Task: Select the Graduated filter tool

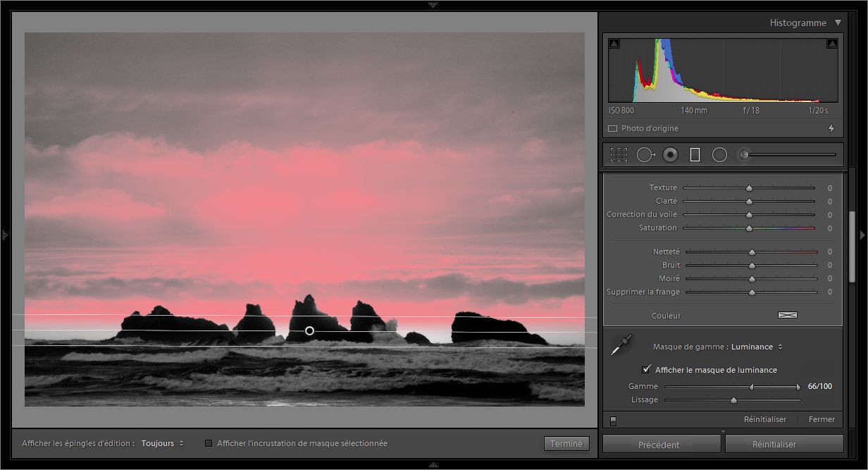Action: 695,154
